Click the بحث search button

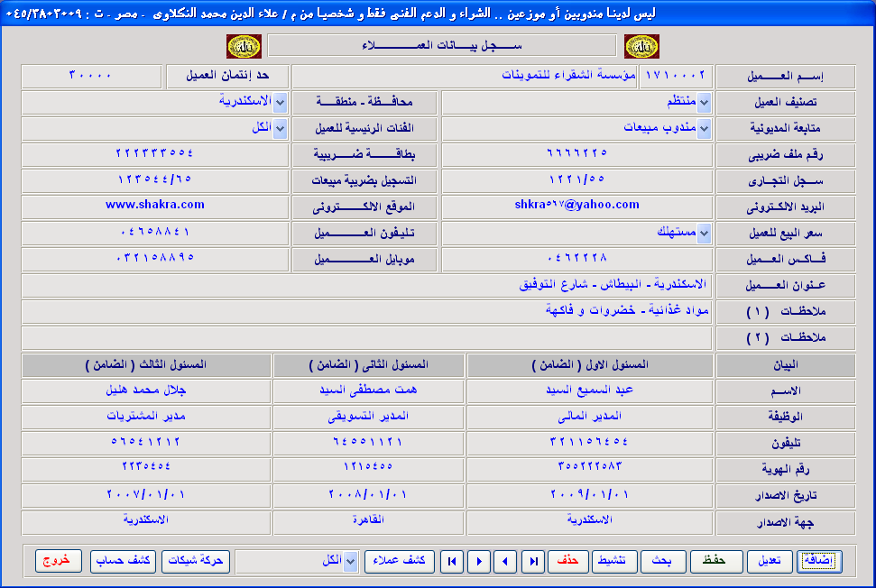pos(663,561)
